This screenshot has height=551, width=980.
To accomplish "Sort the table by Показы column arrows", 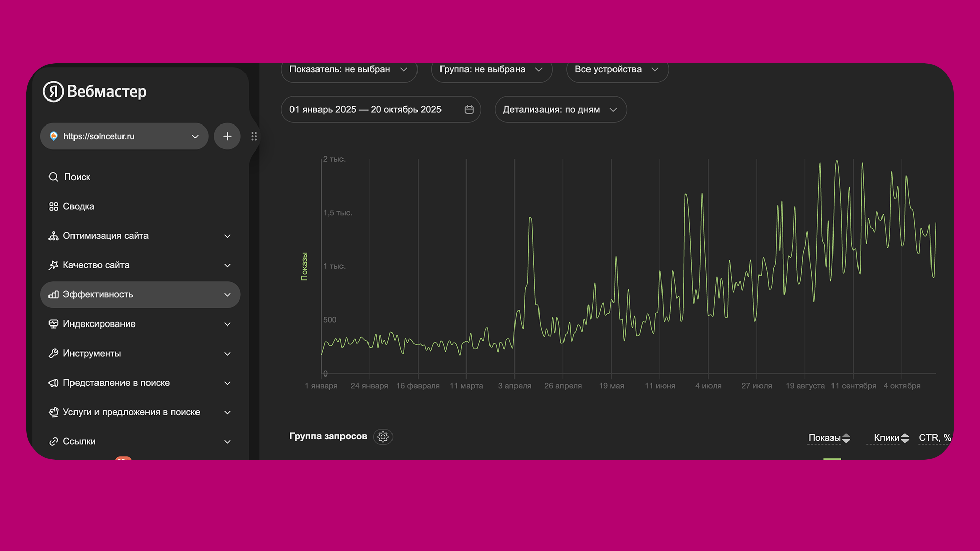I will click(x=846, y=438).
